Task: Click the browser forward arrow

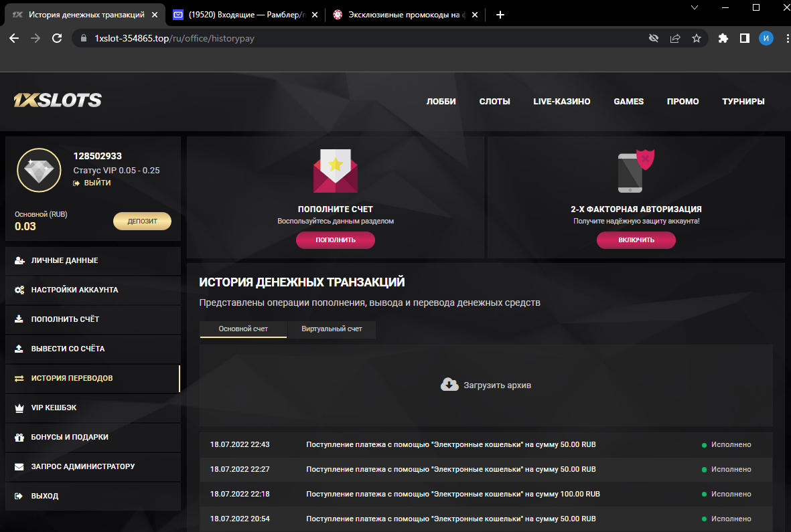Action: click(x=35, y=38)
